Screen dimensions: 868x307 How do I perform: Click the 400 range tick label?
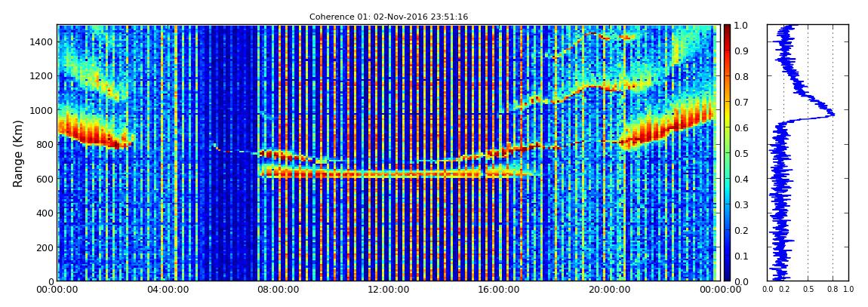click(45, 213)
